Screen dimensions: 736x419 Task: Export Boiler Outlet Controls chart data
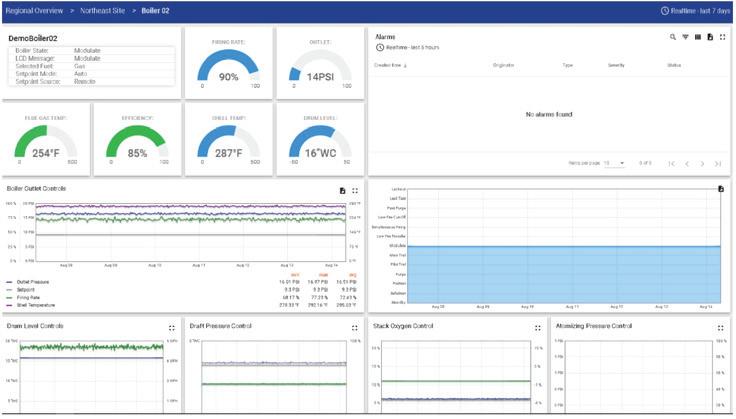coord(342,190)
